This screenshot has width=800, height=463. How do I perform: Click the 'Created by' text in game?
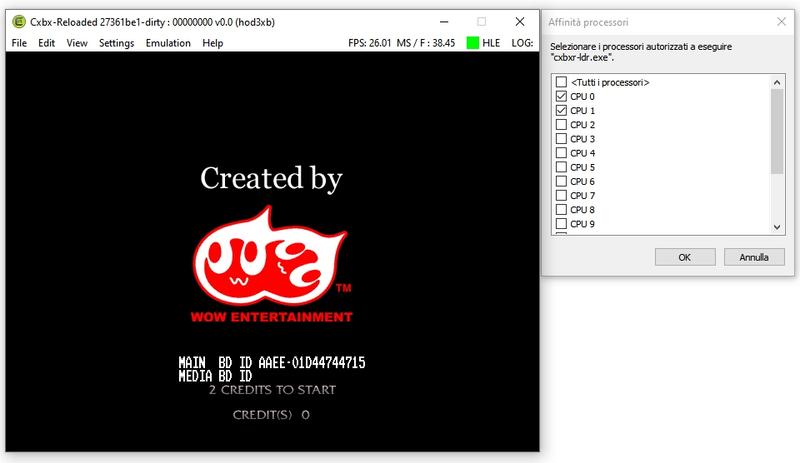271,178
